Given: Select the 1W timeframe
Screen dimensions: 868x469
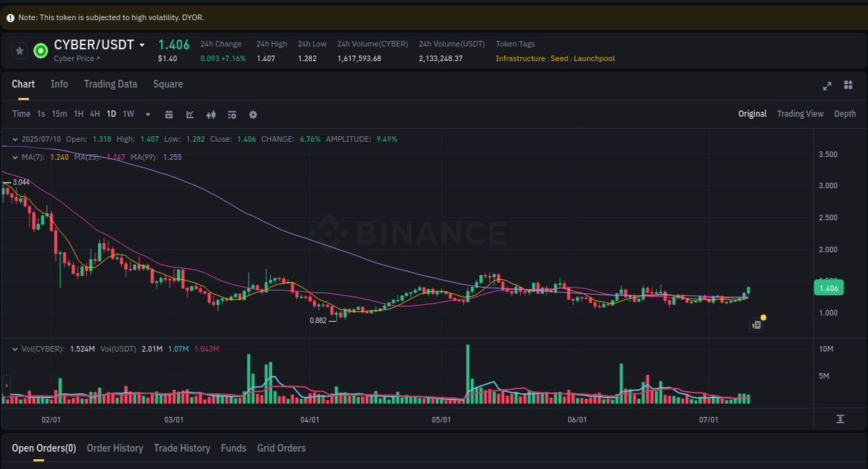Looking at the screenshot, I should [128, 114].
